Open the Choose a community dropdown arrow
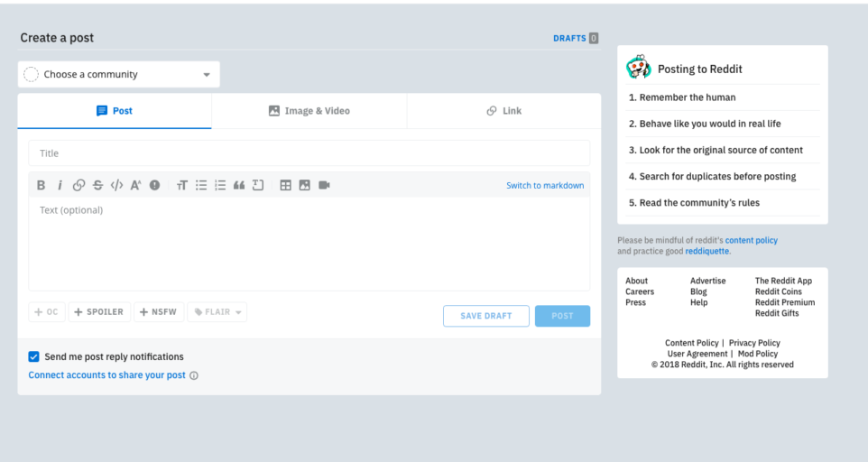868x462 pixels. click(x=207, y=75)
